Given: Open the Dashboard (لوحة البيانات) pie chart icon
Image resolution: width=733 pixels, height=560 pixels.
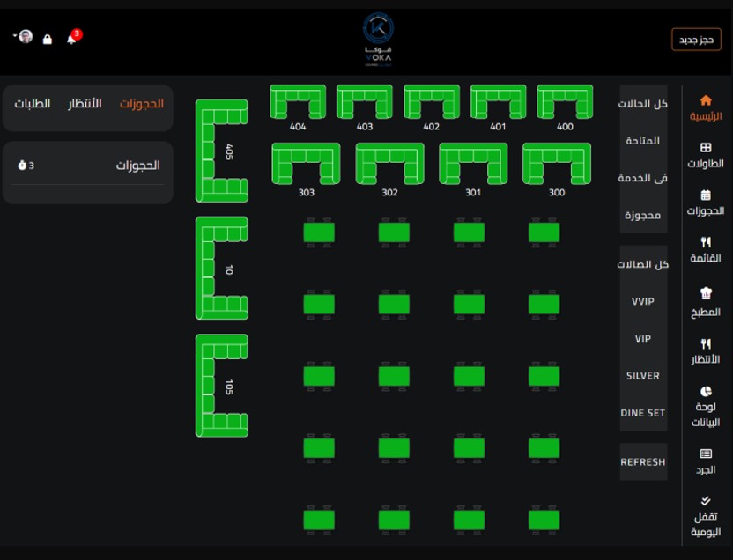Looking at the screenshot, I should pos(706,391).
